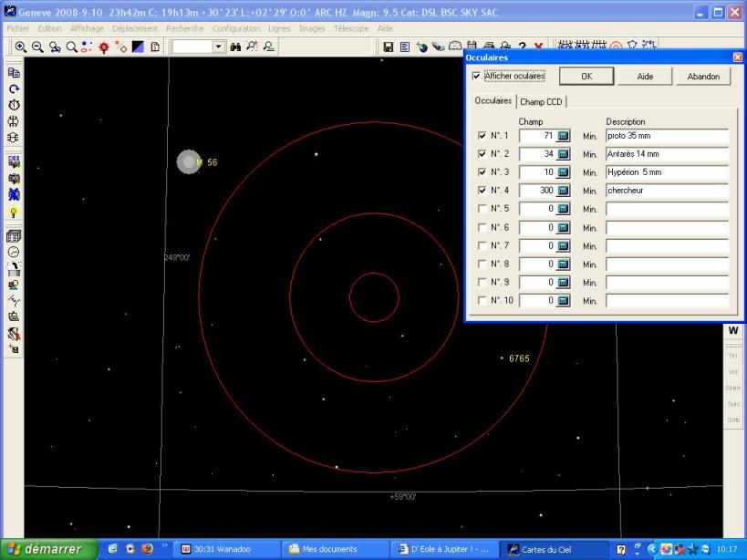Click the zoom out magnifier icon
This screenshot has height=560, width=747.
(x=37, y=47)
